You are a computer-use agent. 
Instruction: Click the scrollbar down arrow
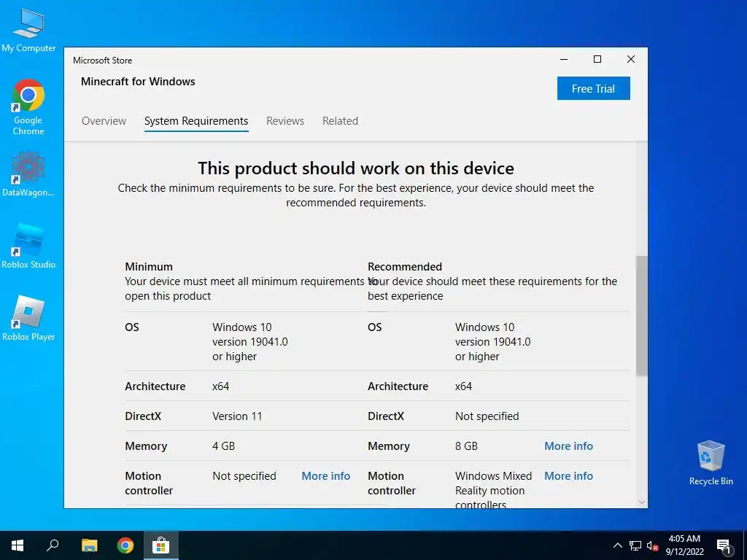642,502
